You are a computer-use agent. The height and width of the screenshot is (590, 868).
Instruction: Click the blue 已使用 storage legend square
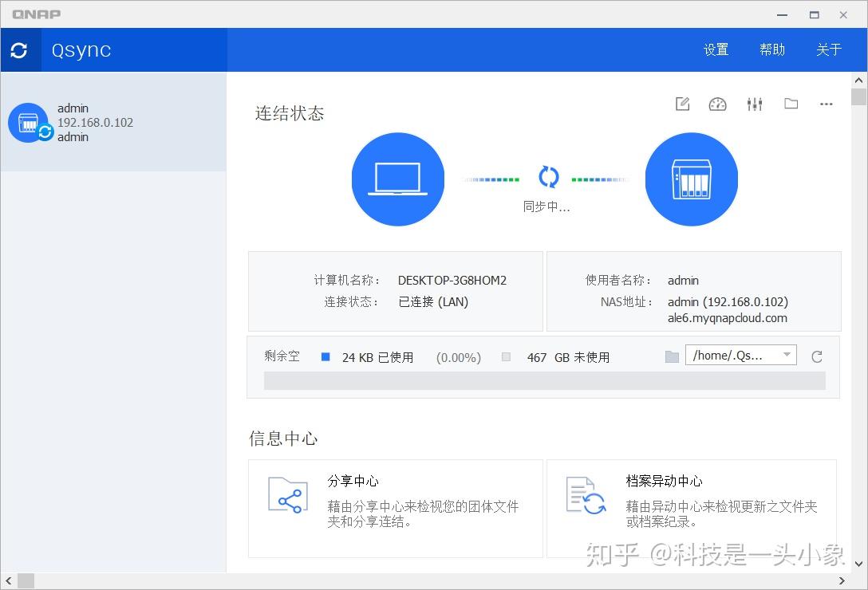pos(325,356)
